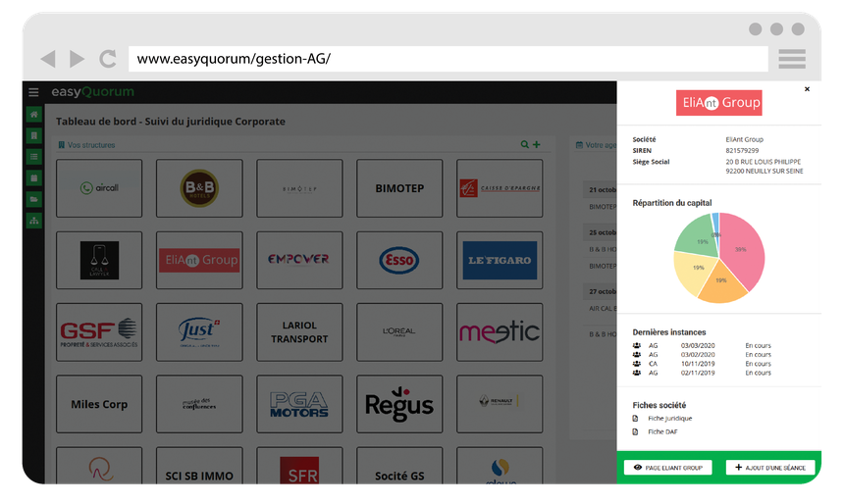844x504 pixels.
Task: Select the Miles Corp card
Action: click(99, 404)
